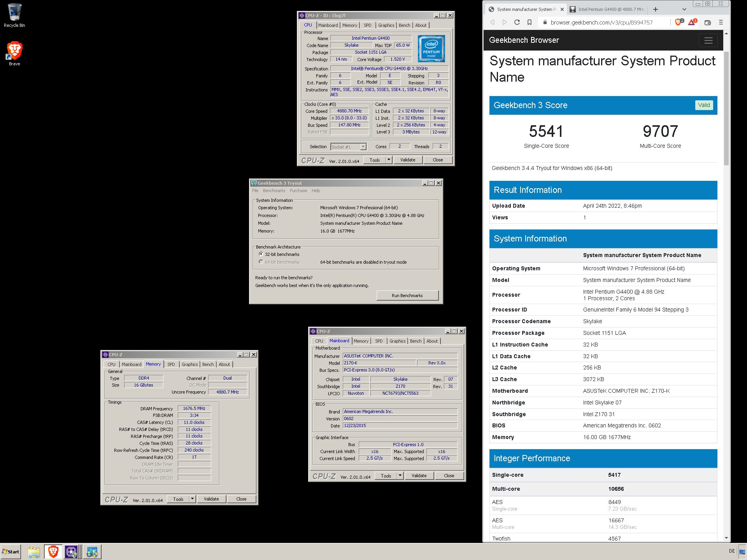Select the 64-bit benchmarks radio button

tap(261, 262)
